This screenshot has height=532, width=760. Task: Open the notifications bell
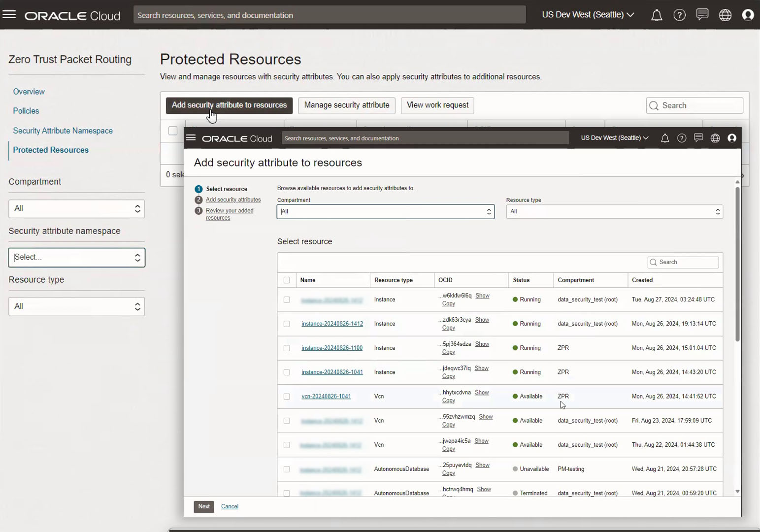(x=657, y=15)
